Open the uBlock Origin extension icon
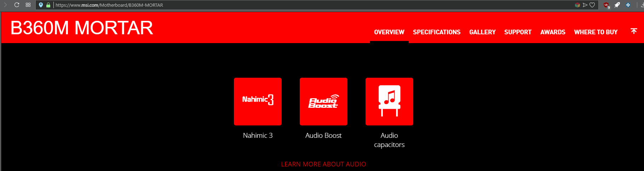The image size is (644, 171). point(606,5)
